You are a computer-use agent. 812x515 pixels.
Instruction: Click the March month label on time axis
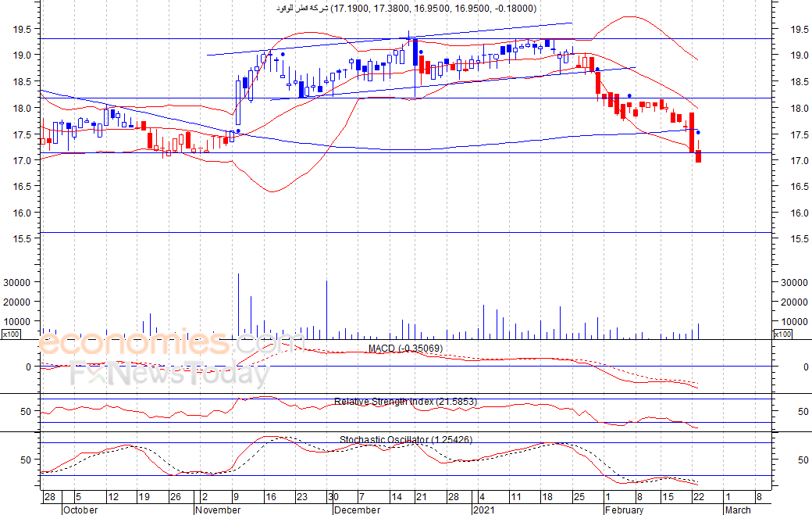pyautogui.click(x=737, y=510)
